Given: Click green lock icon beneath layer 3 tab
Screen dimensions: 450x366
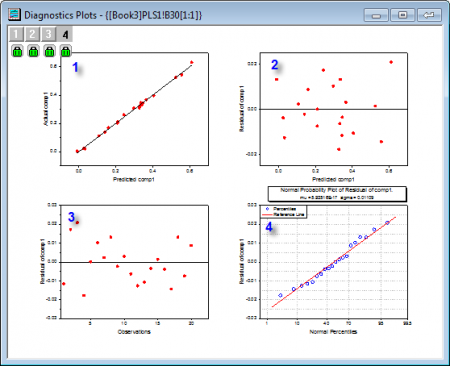Looking at the screenshot, I should pyautogui.click(x=49, y=51).
